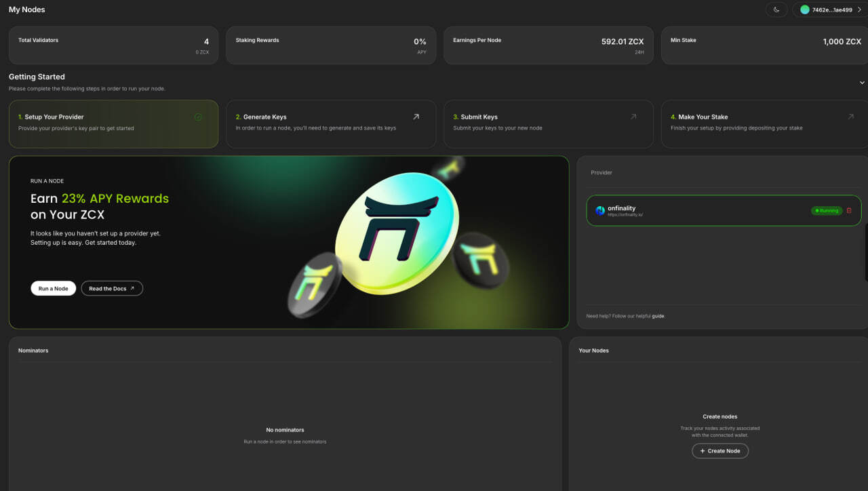The image size is (868, 491).
Task: Click the My Nodes page title
Action: (x=27, y=9)
